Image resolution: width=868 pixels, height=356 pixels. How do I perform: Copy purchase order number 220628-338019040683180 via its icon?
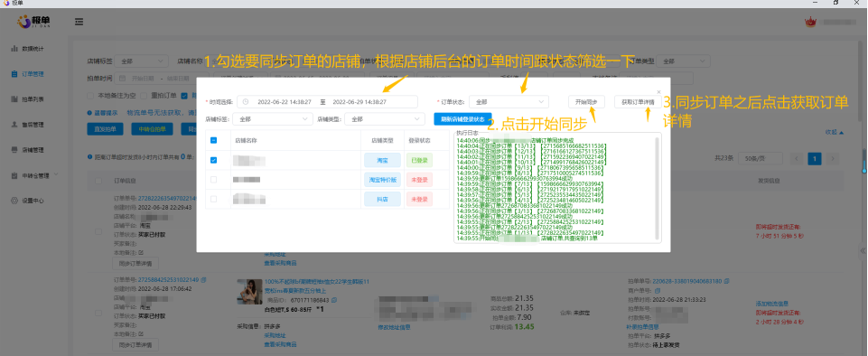(726, 281)
